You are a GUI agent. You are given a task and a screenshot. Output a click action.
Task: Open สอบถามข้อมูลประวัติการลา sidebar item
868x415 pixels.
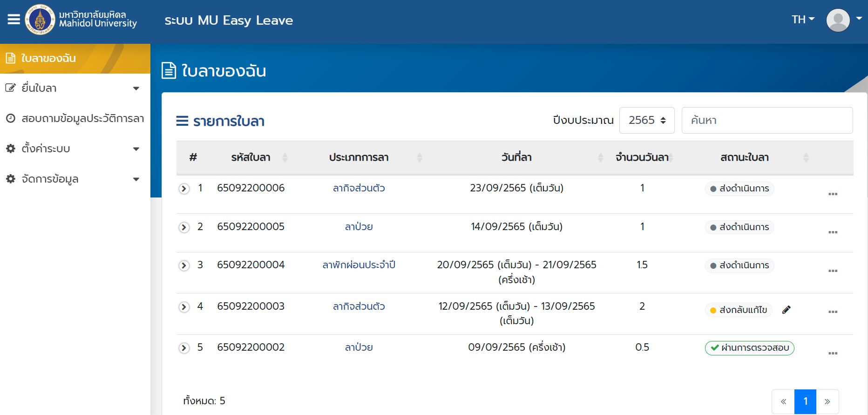75,118
